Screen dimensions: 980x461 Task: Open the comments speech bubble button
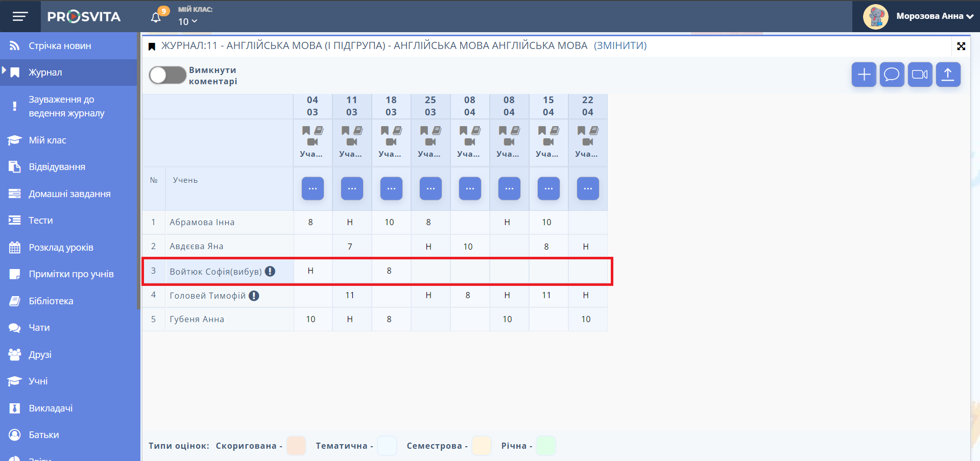892,75
